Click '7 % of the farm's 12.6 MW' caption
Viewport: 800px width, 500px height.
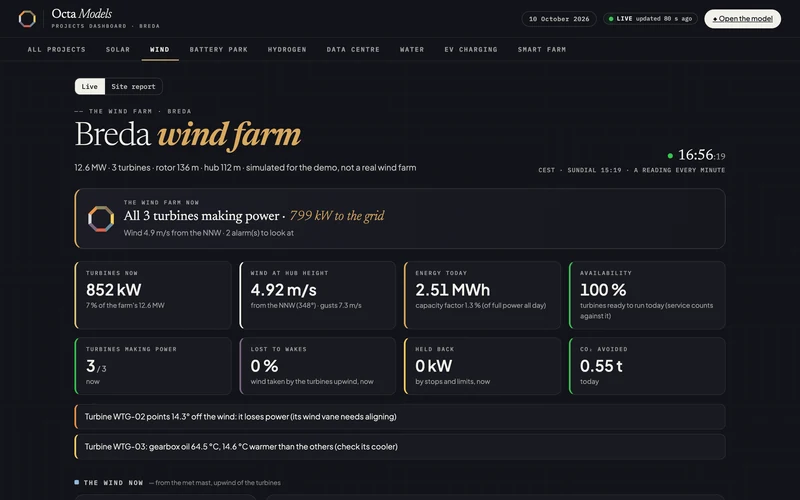(125, 306)
